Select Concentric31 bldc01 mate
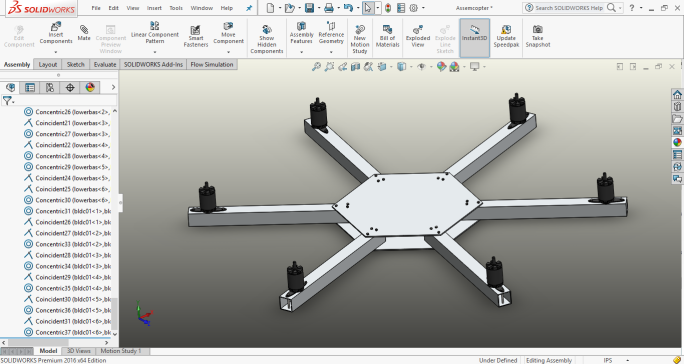Image resolution: width=684 pixels, height=364 pixels. 66,211
